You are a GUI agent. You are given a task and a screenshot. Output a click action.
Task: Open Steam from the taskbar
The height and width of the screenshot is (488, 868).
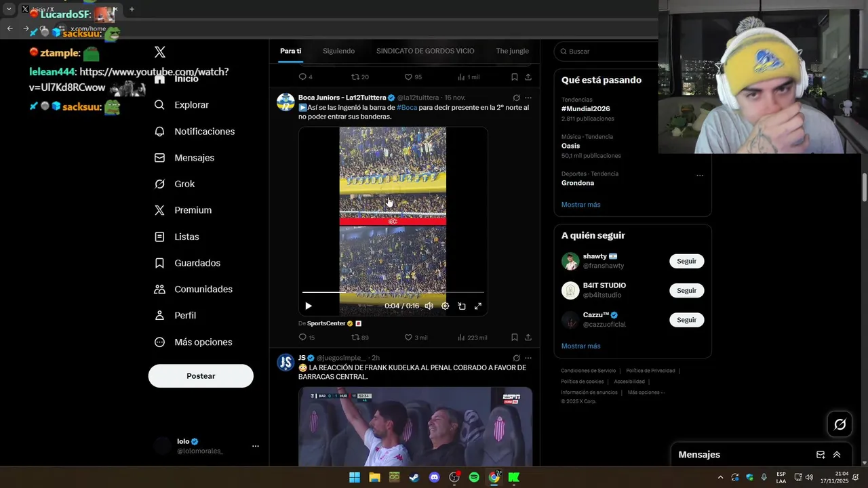[x=414, y=477]
